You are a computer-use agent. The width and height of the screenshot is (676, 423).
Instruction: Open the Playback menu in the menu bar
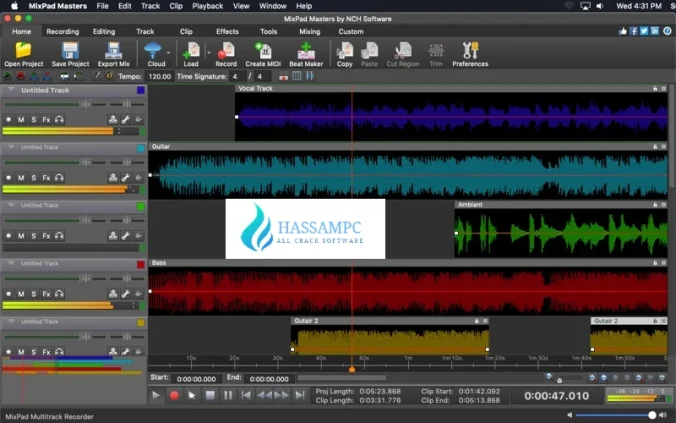tap(207, 6)
